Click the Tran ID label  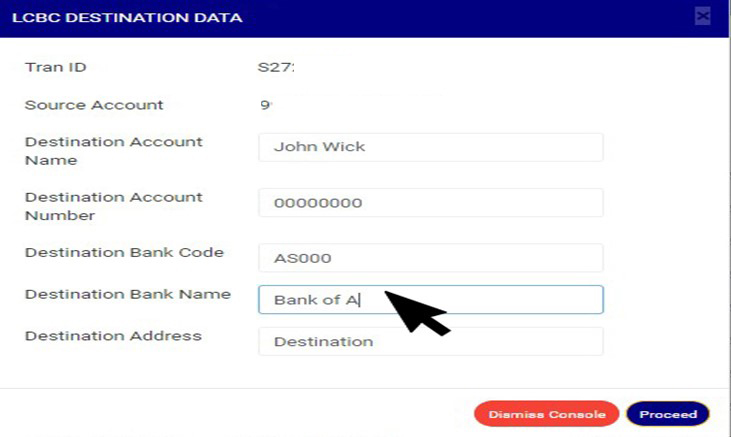56,68
